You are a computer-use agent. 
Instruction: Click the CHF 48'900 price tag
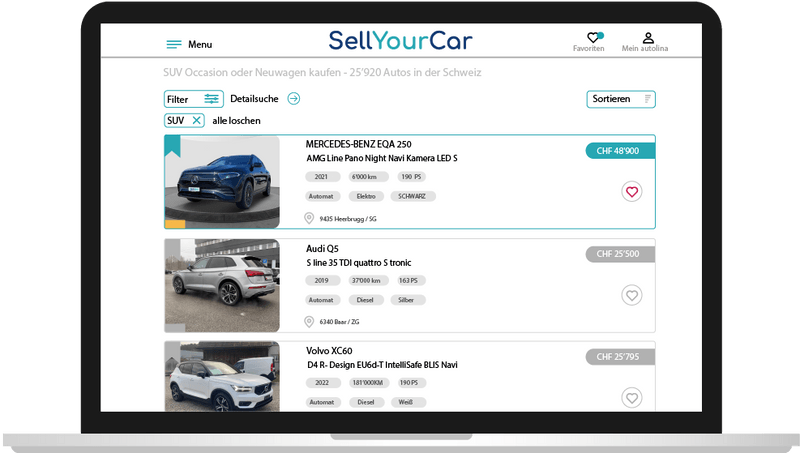click(x=619, y=151)
